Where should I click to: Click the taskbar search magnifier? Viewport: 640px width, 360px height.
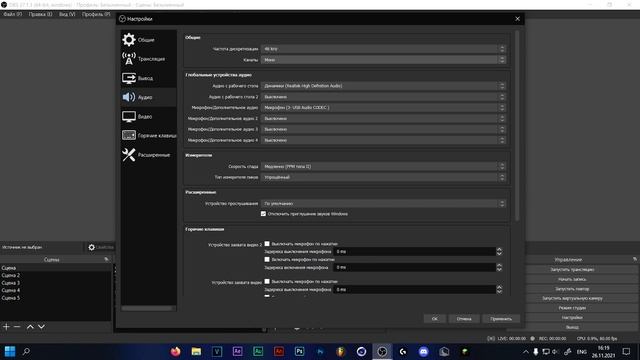pos(27,351)
